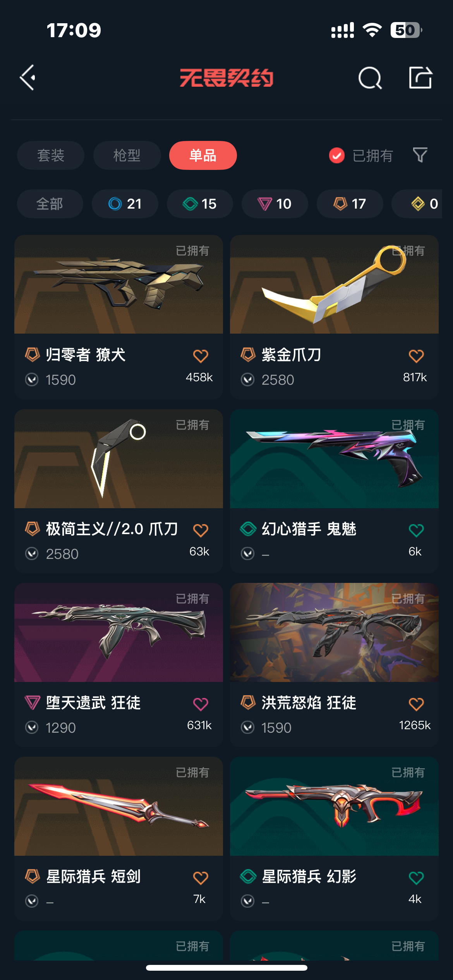Heart the 堕天遗武 狂徒 skin
The width and height of the screenshot is (453, 980).
[201, 704]
